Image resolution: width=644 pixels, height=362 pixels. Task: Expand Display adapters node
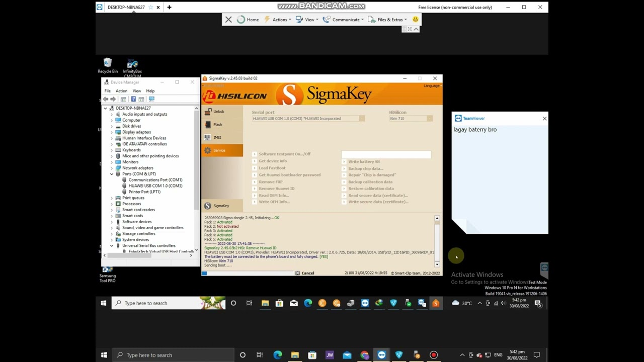(x=112, y=132)
